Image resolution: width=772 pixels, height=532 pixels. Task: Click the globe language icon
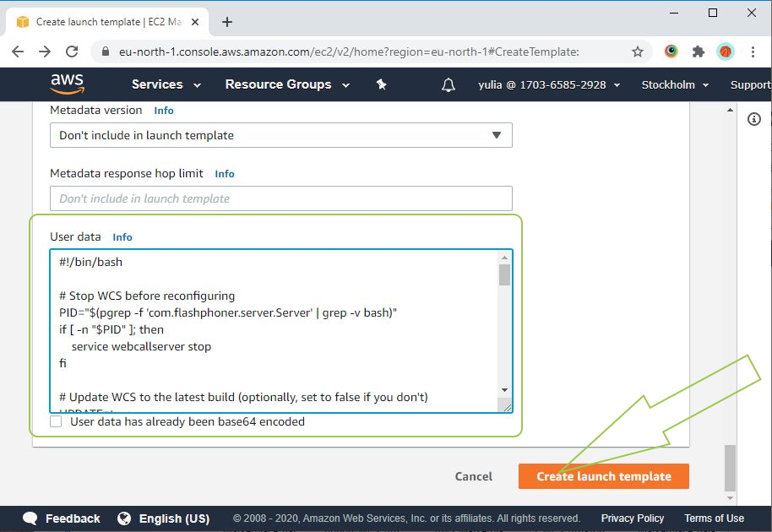tap(124, 518)
